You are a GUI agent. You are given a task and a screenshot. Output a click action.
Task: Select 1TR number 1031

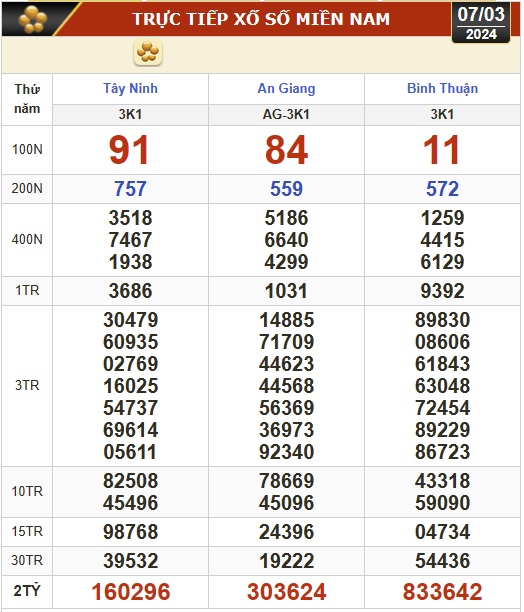pos(286,291)
